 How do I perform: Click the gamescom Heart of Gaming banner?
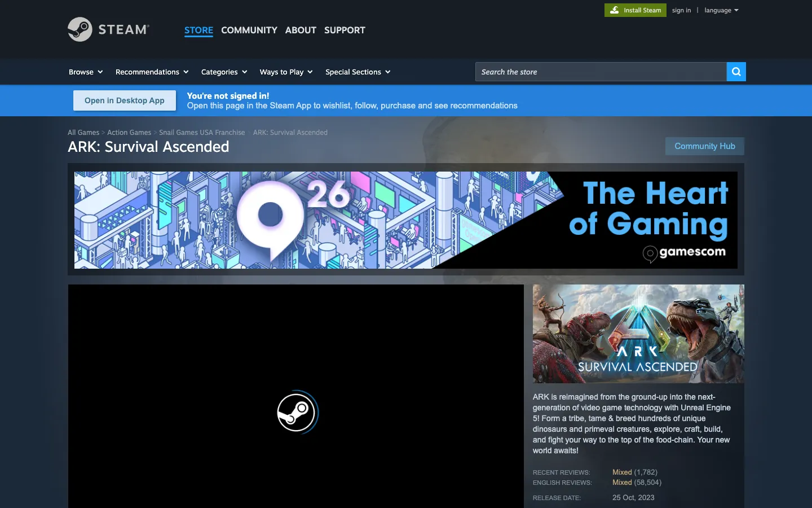pos(406,220)
